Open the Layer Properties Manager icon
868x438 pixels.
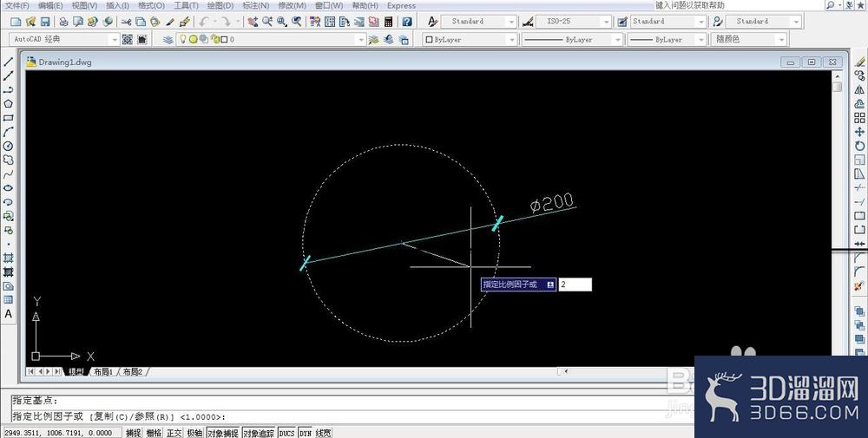click(168, 40)
